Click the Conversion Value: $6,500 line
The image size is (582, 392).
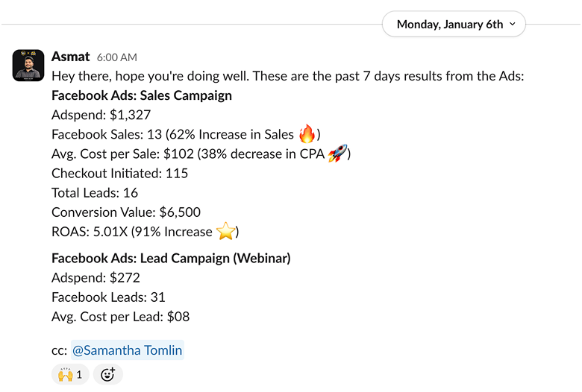coord(126,212)
